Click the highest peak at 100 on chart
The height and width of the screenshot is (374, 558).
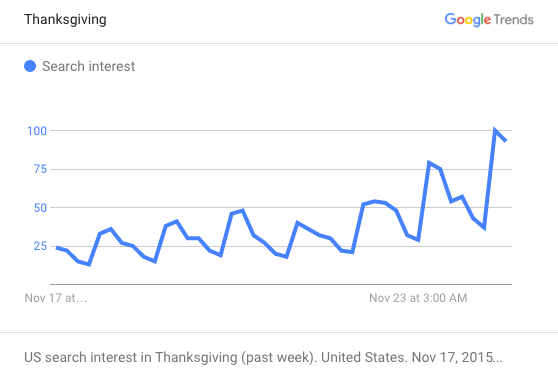point(495,130)
